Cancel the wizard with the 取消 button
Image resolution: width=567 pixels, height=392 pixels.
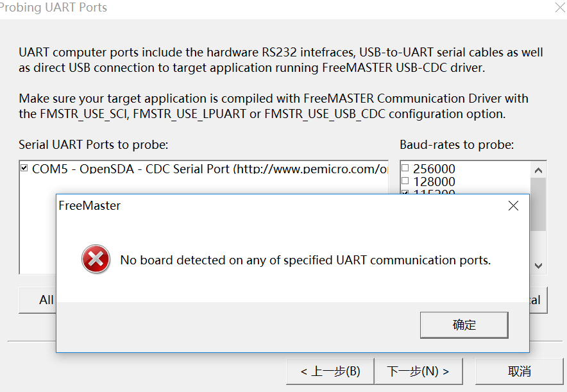coord(519,371)
